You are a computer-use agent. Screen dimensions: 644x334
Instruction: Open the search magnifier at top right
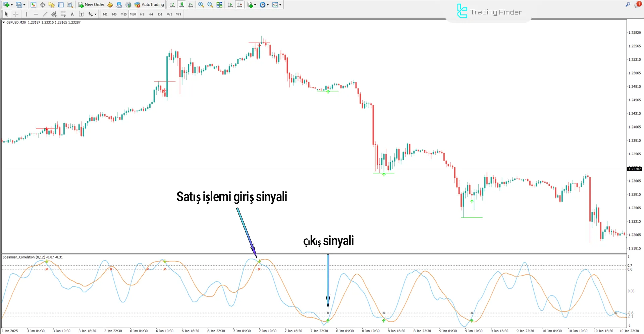click(x=628, y=4)
